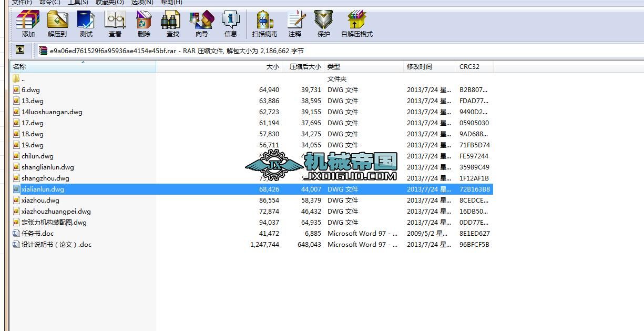Viewport: 644px width, 331px height.
Task: Click the packed size value 648,043
Action: (x=309, y=244)
